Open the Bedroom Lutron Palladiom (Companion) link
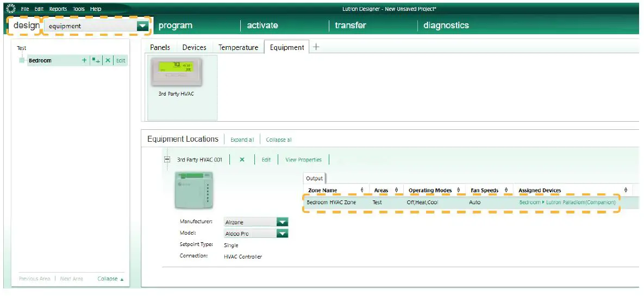The image size is (644, 296). [x=567, y=203]
